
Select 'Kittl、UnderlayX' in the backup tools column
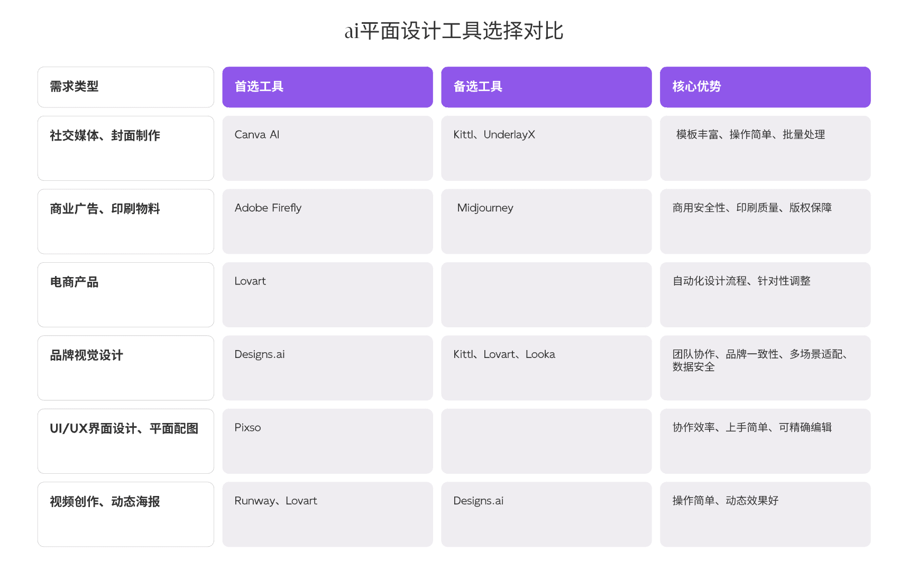tap(547, 148)
